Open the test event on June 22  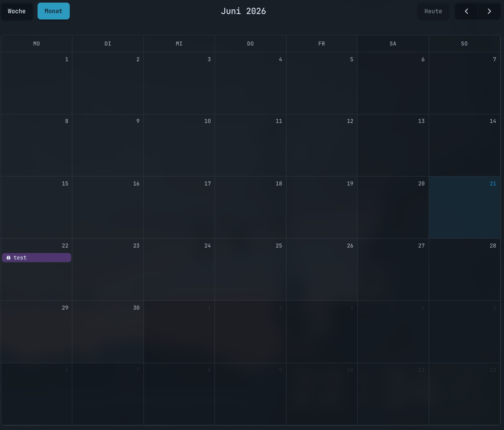click(x=37, y=258)
